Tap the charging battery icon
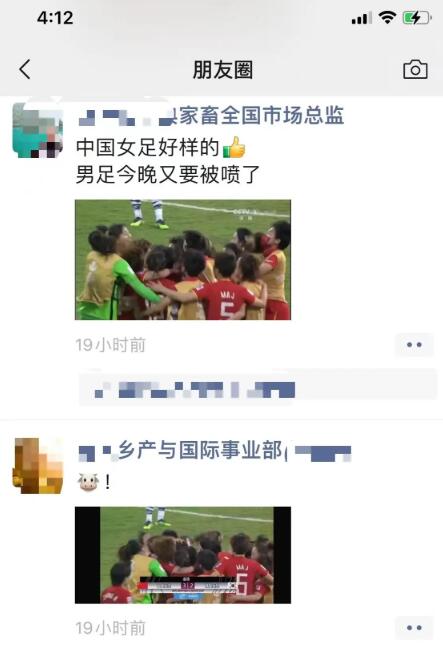The width and height of the screenshot is (443, 648). coord(417,18)
